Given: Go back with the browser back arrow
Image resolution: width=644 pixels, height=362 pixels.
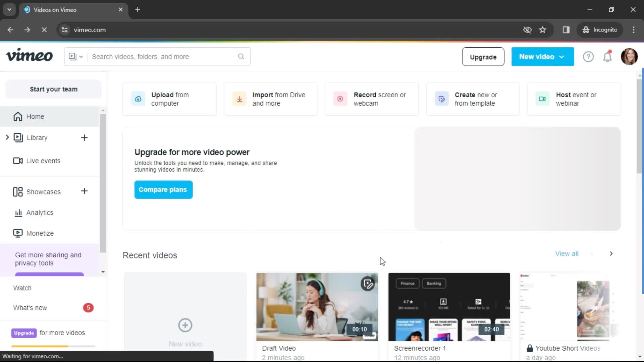Looking at the screenshot, I should (x=10, y=30).
